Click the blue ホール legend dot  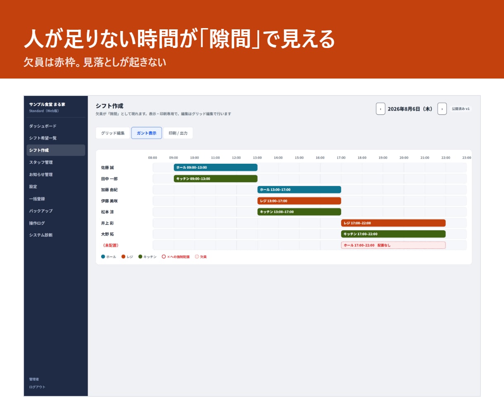point(103,257)
